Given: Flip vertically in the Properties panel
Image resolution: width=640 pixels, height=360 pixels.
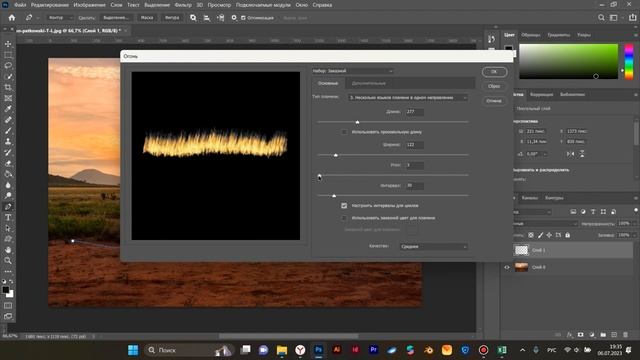Looking at the screenshot, I should point(582,154).
